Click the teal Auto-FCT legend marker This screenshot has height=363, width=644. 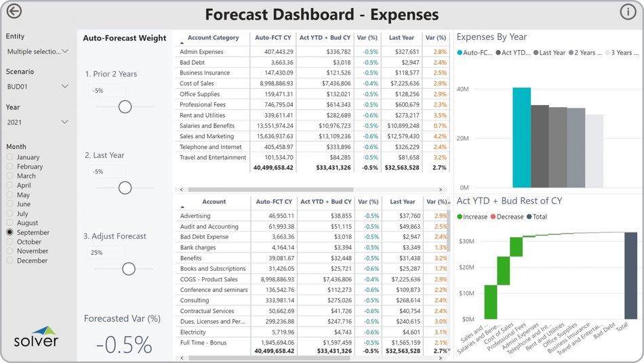[x=460, y=53]
